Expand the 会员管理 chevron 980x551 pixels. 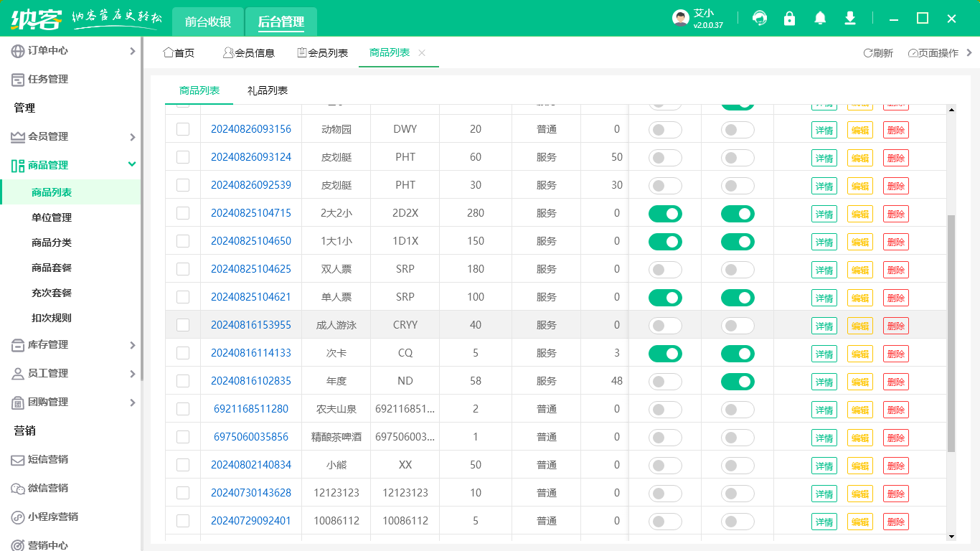[132, 137]
